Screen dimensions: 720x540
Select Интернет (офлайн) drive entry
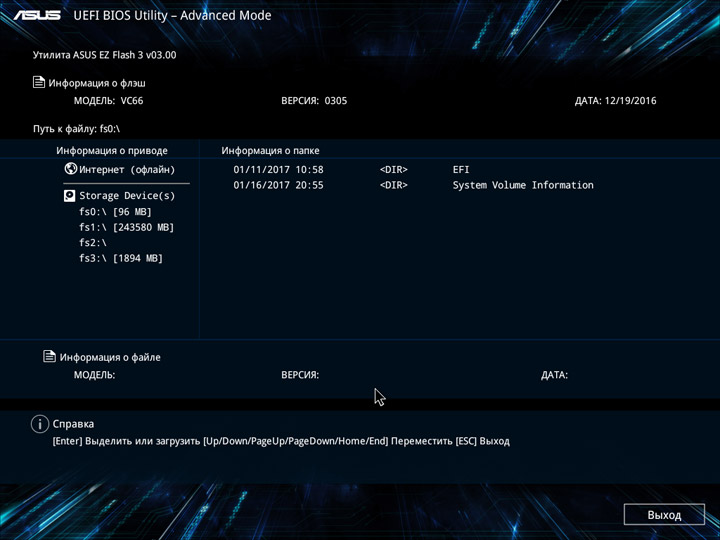pyautogui.click(x=127, y=169)
